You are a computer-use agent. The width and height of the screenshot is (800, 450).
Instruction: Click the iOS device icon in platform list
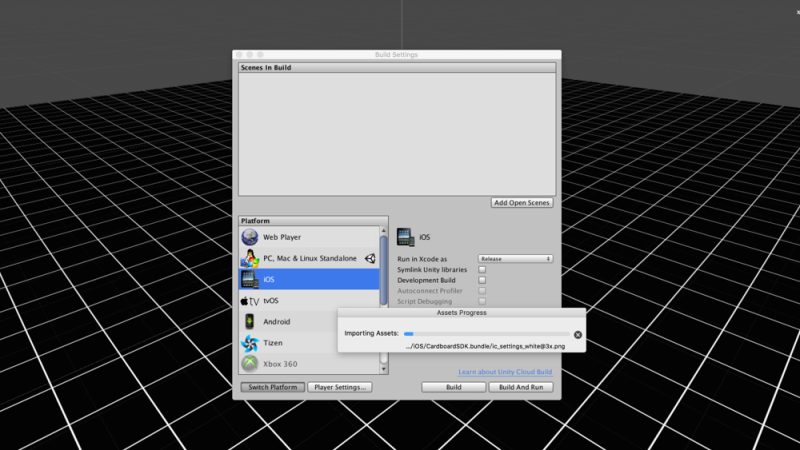point(249,280)
